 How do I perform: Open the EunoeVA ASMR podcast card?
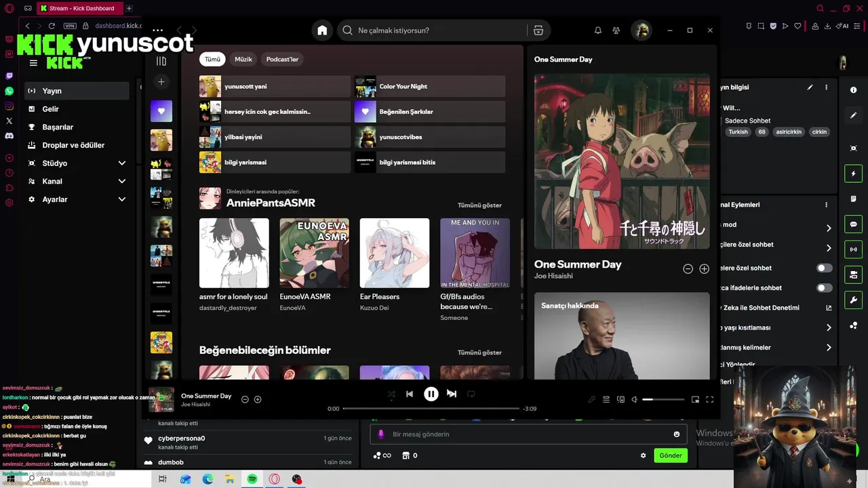pyautogui.click(x=315, y=265)
